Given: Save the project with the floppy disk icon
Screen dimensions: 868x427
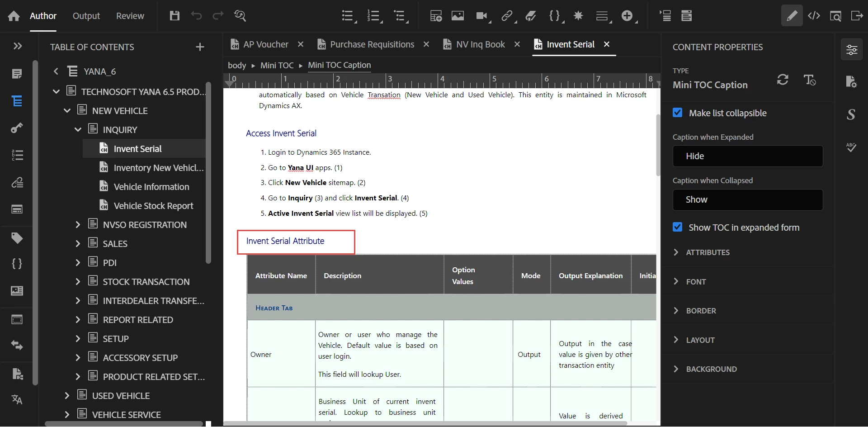Looking at the screenshot, I should pos(175,16).
